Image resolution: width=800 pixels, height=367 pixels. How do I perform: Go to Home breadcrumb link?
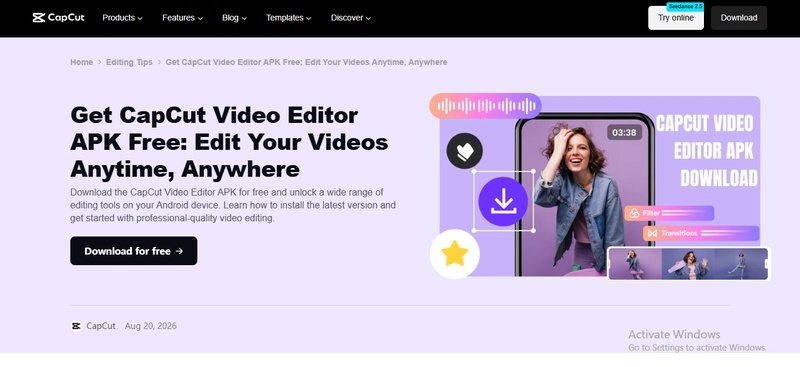click(82, 62)
